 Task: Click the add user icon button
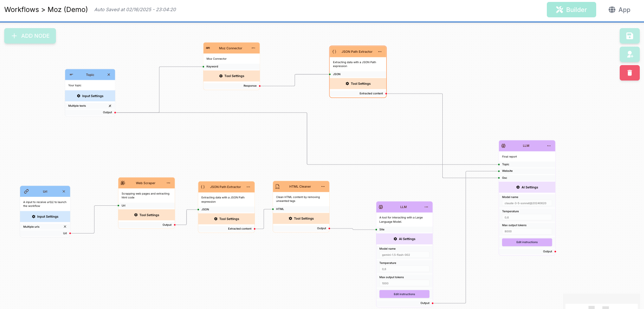tap(629, 54)
